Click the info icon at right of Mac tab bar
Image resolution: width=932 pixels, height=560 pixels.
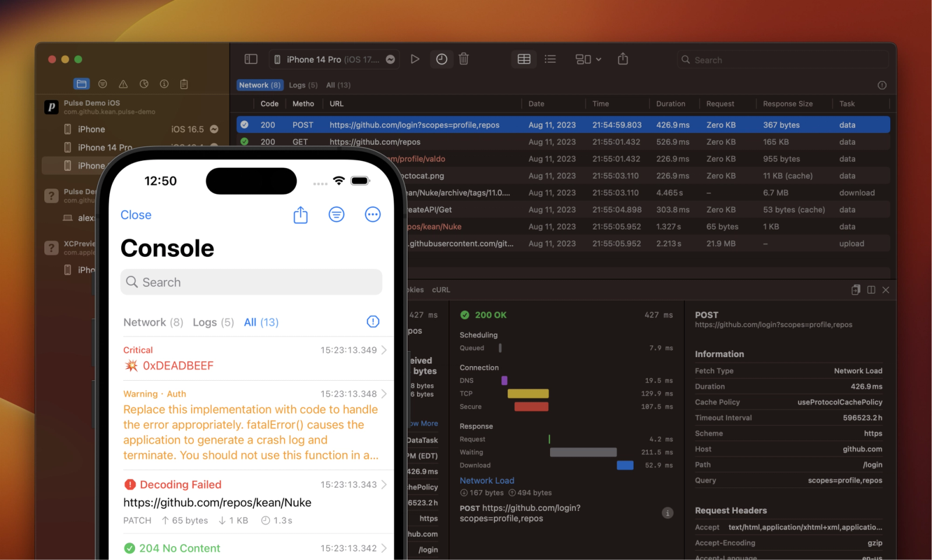tap(882, 85)
